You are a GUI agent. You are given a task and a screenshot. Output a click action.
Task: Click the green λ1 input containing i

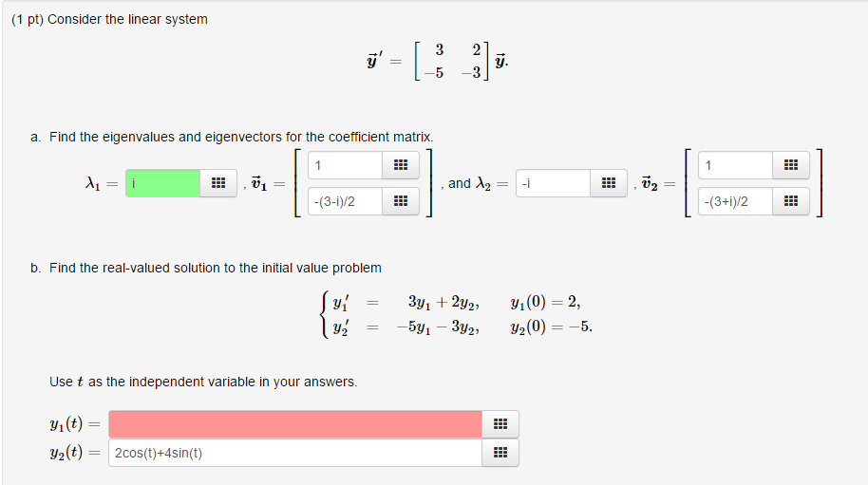(162, 183)
